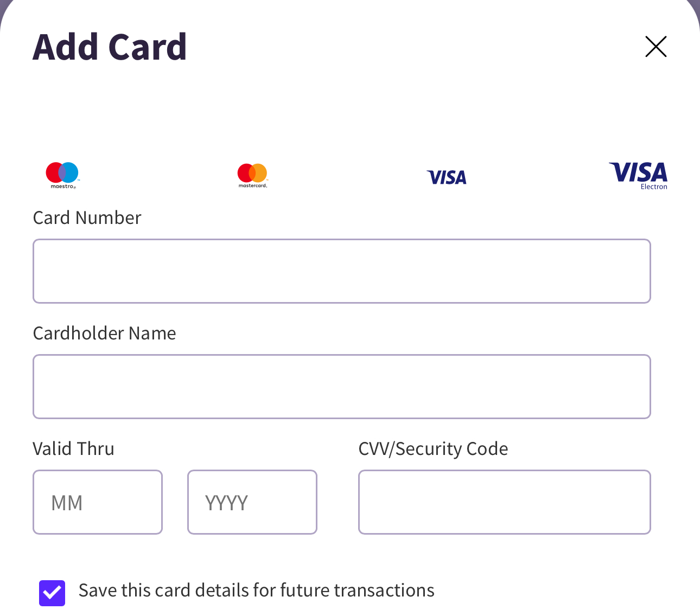
Task: Click the Valid Thru label
Action: click(x=73, y=449)
